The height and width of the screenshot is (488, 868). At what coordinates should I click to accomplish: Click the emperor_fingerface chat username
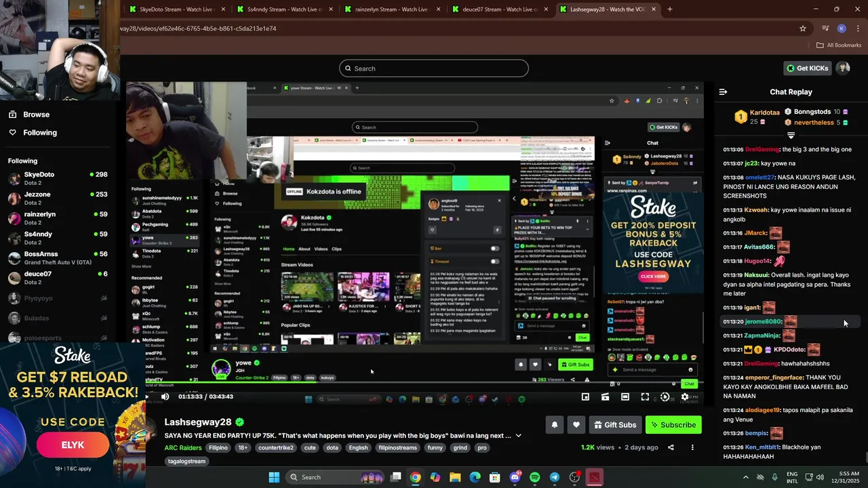tap(772, 378)
